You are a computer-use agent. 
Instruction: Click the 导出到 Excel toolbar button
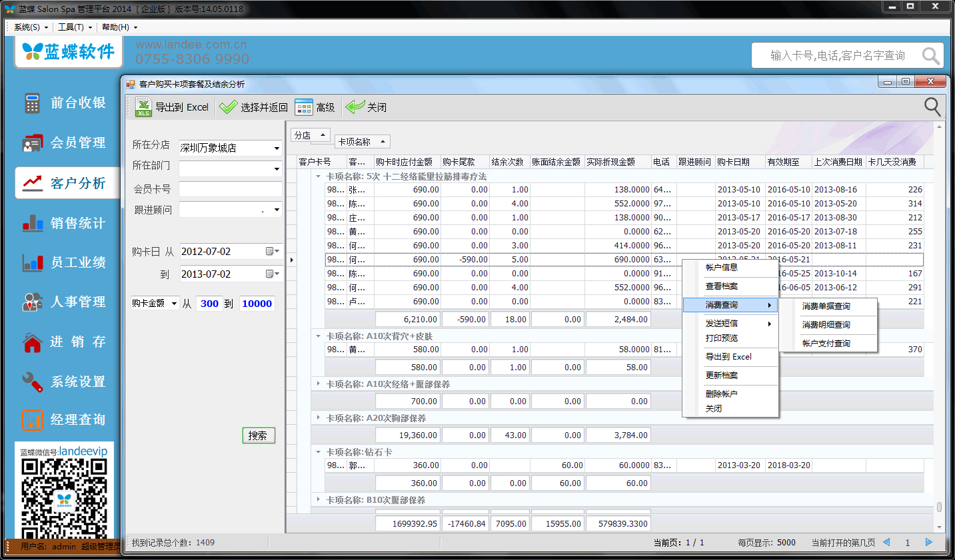click(172, 107)
